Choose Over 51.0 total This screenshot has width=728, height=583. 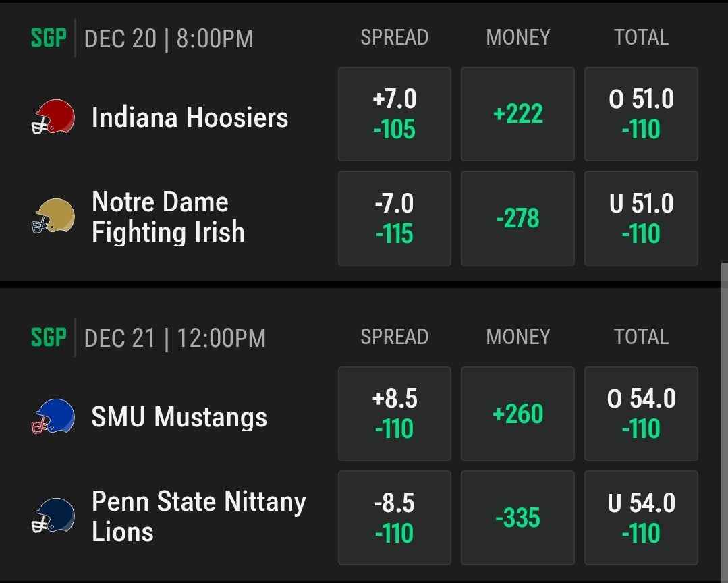[x=641, y=114]
